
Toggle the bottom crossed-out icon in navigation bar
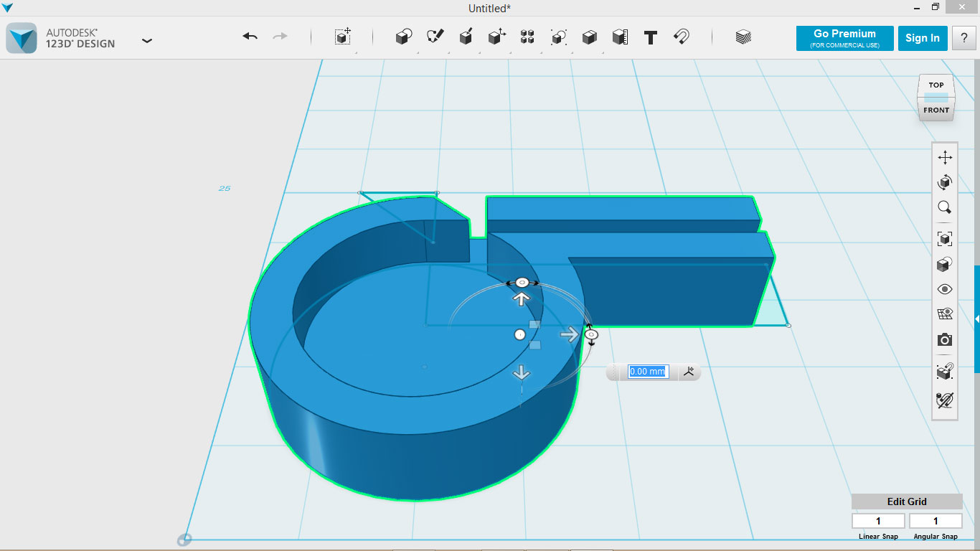tap(945, 400)
